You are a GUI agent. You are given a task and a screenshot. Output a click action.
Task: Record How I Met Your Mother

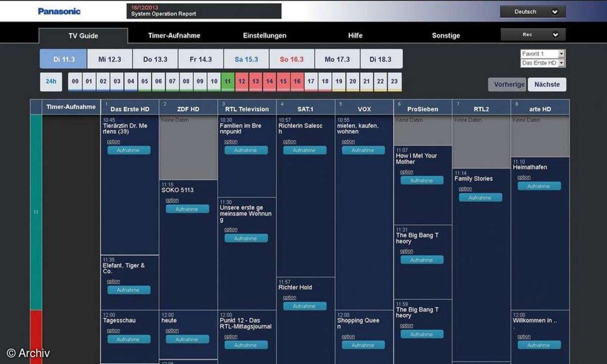(x=422, y=180)
